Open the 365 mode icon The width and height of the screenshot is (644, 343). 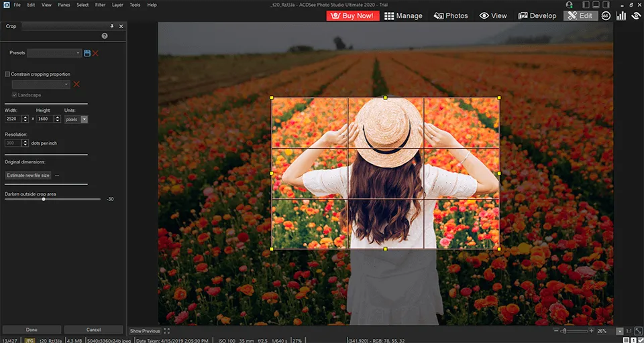pos(606,15)
